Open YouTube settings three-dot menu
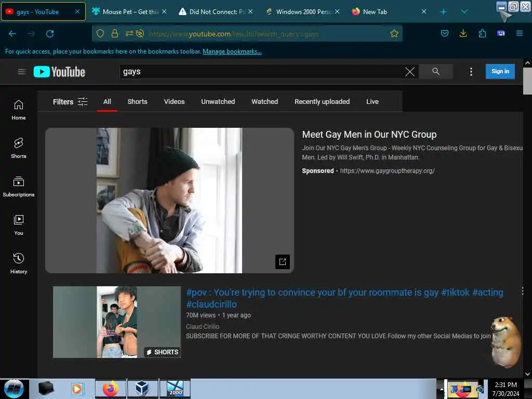The height and width of the screenshot is (399, 532). (471, 72)
